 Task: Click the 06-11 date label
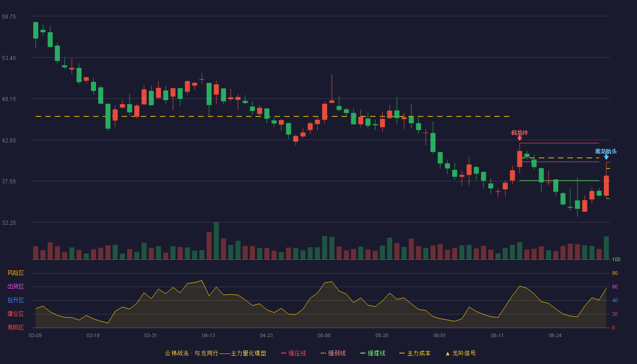coord(497,335)
